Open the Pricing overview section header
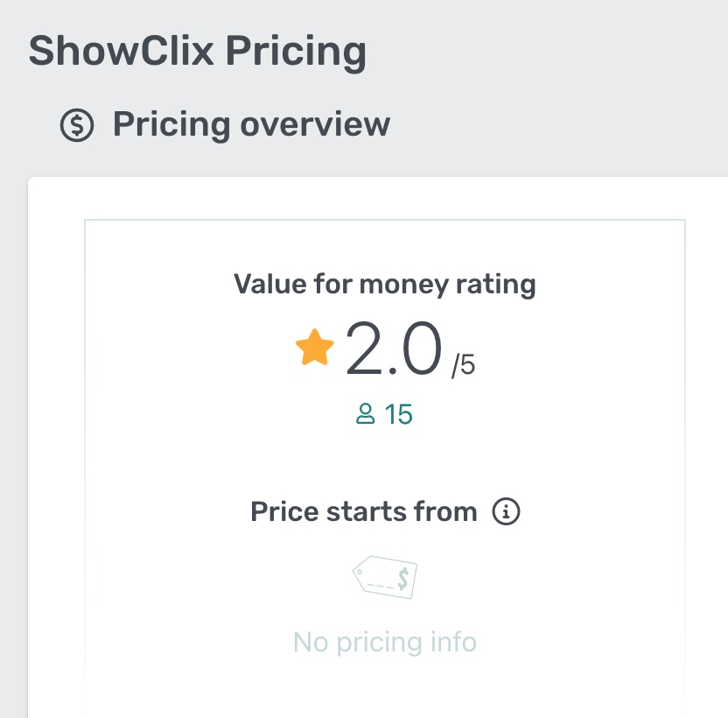 [x=254, y=123]
